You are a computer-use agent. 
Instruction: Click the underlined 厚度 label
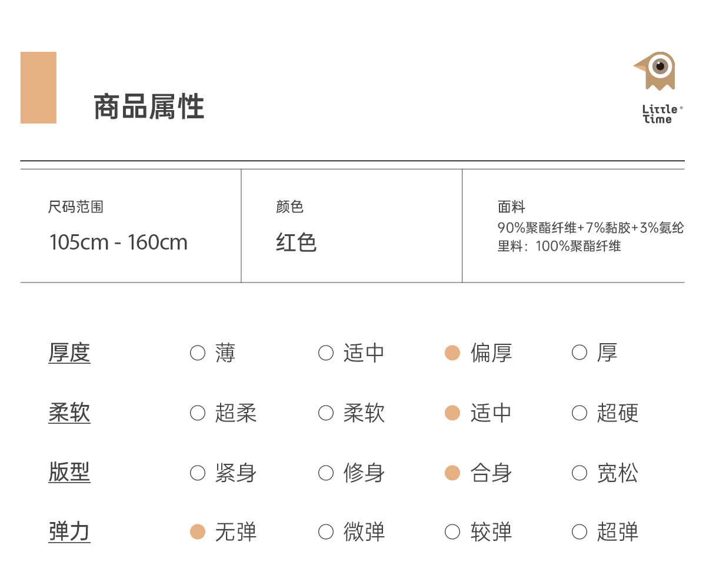click(x=69, y=353)
